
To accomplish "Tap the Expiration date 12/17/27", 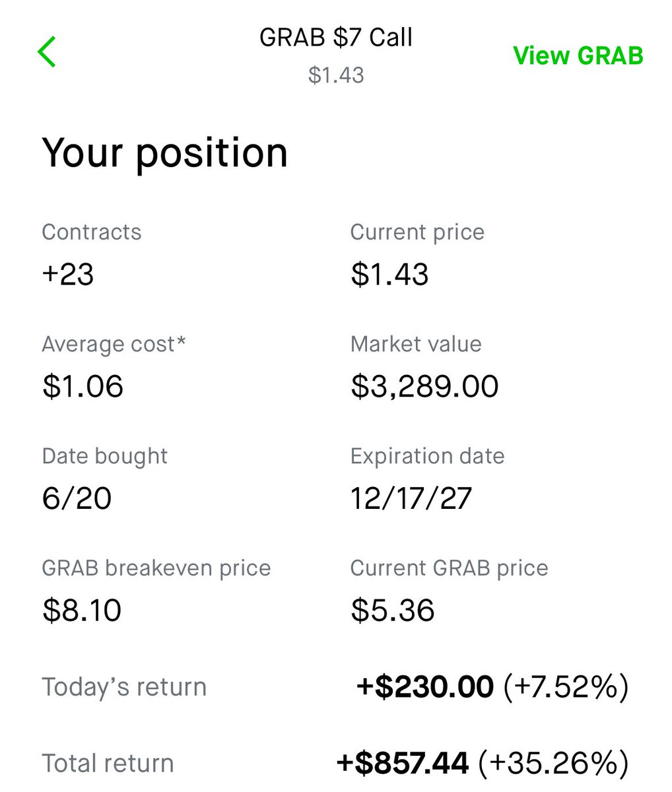I will (x=411, y=498).
